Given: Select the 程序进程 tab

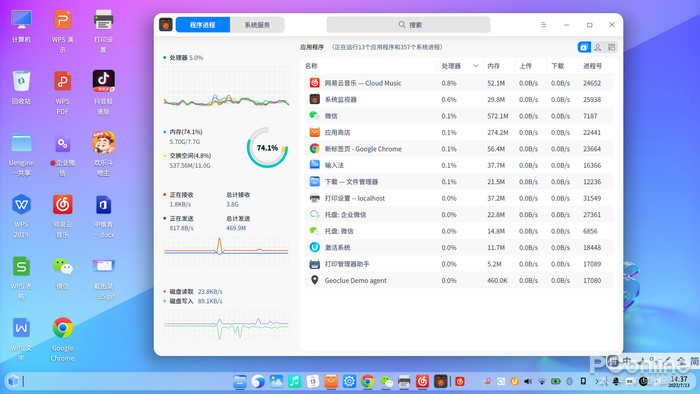Looking at the screenshot, I should [x=203, y=25].
